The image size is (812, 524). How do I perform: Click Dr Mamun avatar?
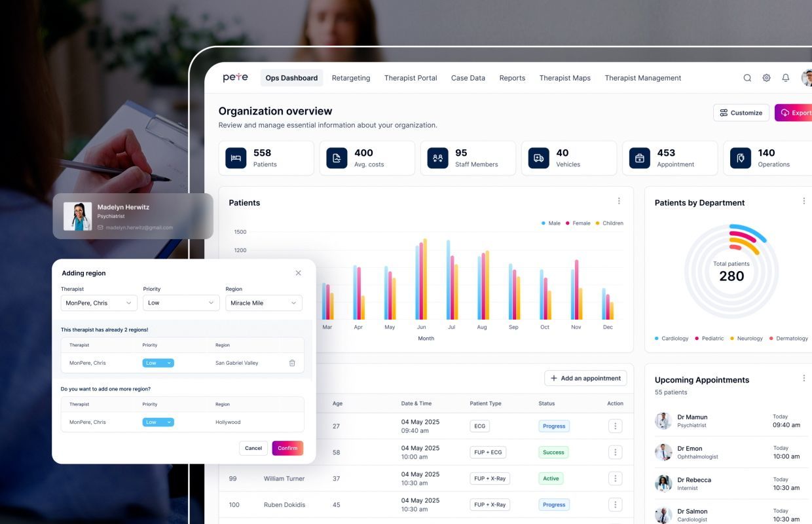(x=663, y=421)
